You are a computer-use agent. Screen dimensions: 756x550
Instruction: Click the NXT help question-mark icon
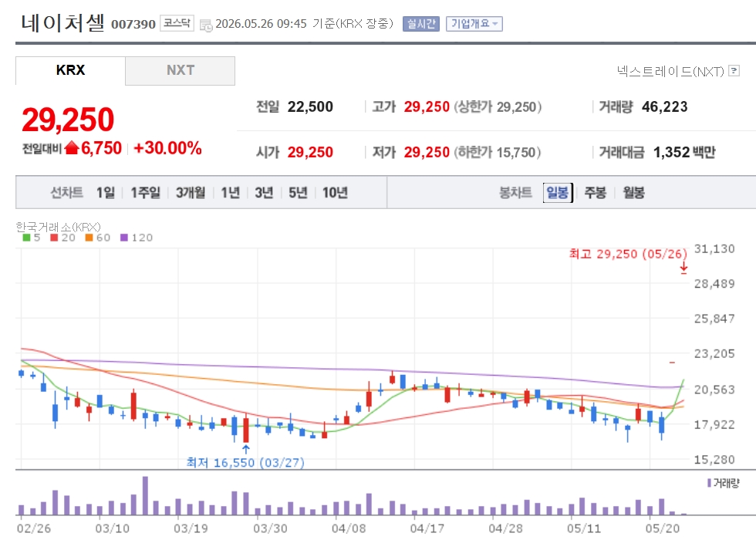click(x=734, y=71)
